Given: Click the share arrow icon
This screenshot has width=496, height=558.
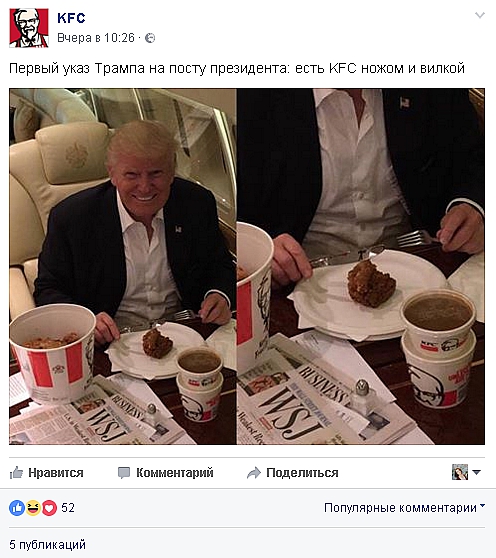Looking at the screenshot, I should (x=254, y=473).
